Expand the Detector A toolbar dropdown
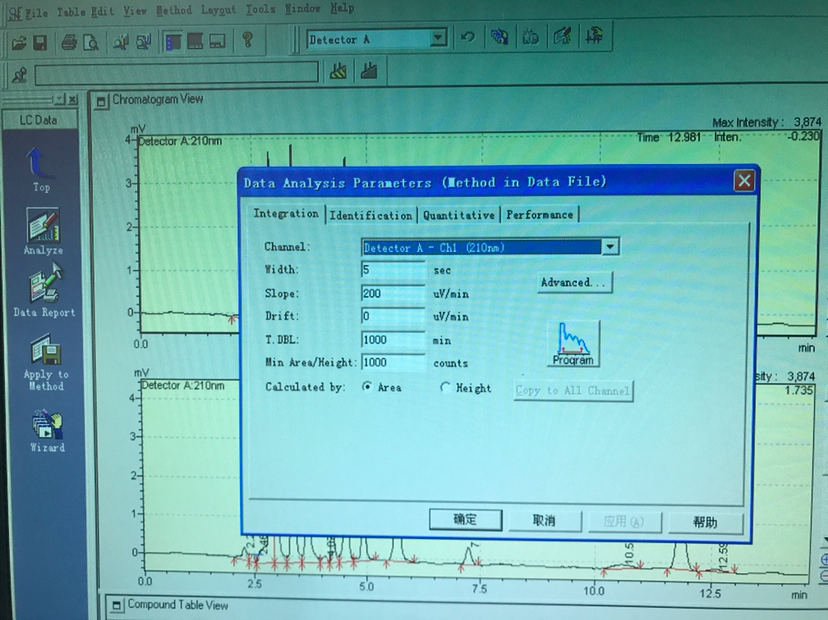Screen dimensions: 828x620 (x=437, y=38)
